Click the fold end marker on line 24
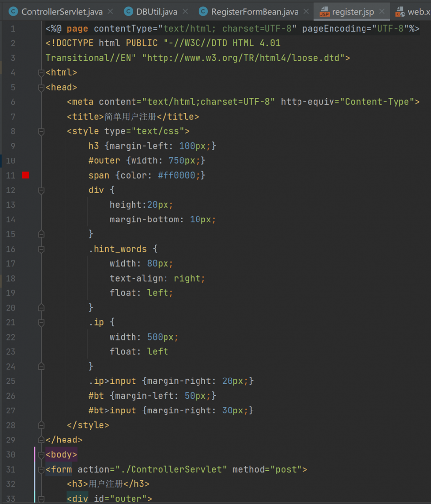Viewport: 431px width, 504px height. (41, 366)
